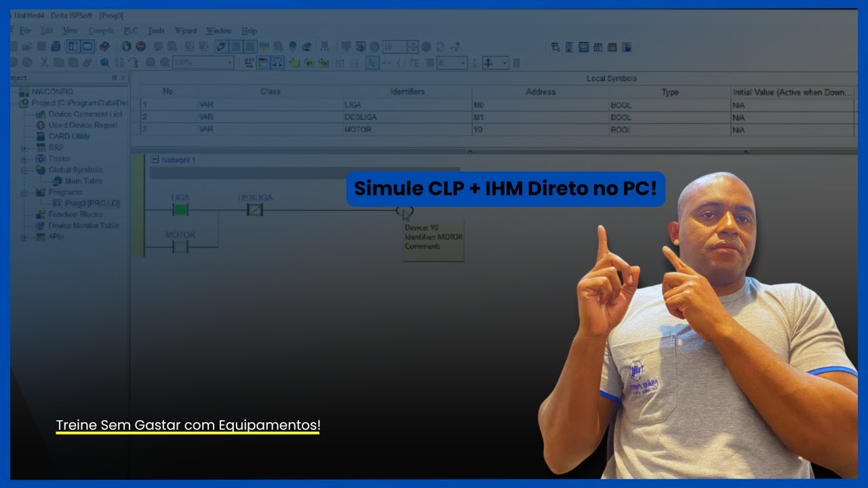Click the Type column header

click(670, 91)
